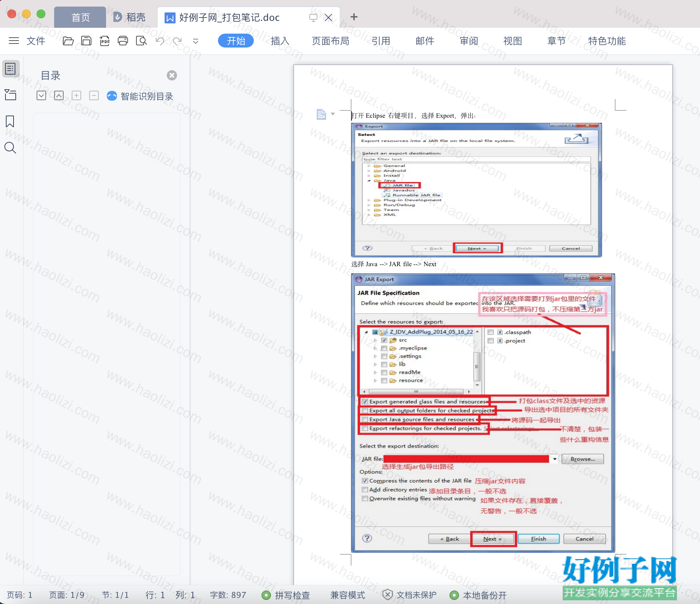The image size is (700, 604).
Task: Toggle 拼写检查 spell check
Action: [286, 595]
